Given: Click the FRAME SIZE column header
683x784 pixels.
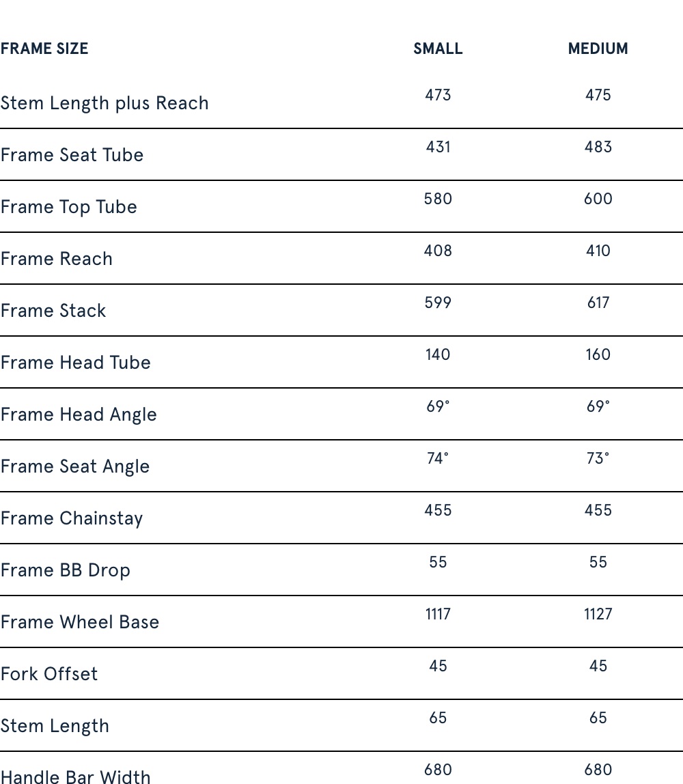Looking at the screenshot, I should tap(44, 49).
